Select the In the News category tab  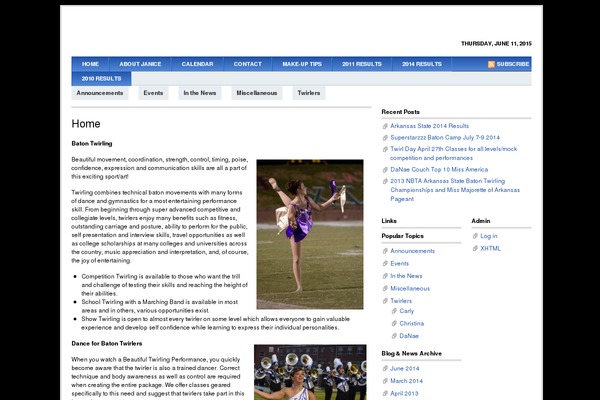coord(200,93)
